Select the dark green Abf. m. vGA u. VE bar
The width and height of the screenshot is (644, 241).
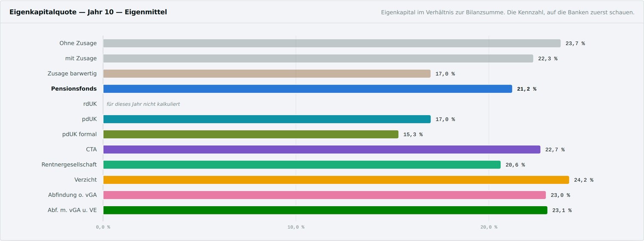click(x=325, y=210)
